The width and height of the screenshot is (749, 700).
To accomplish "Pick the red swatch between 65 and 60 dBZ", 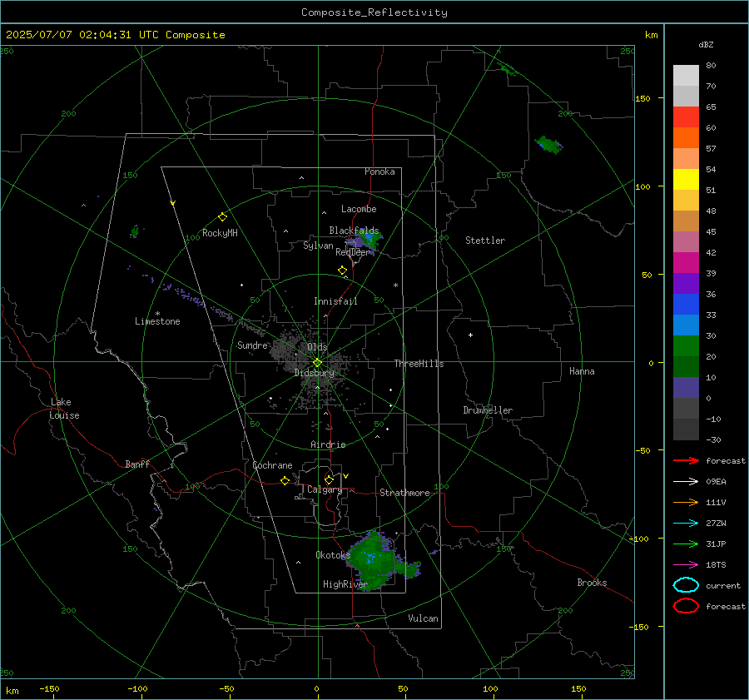I will pyautogui.click(x=686, y=117).
